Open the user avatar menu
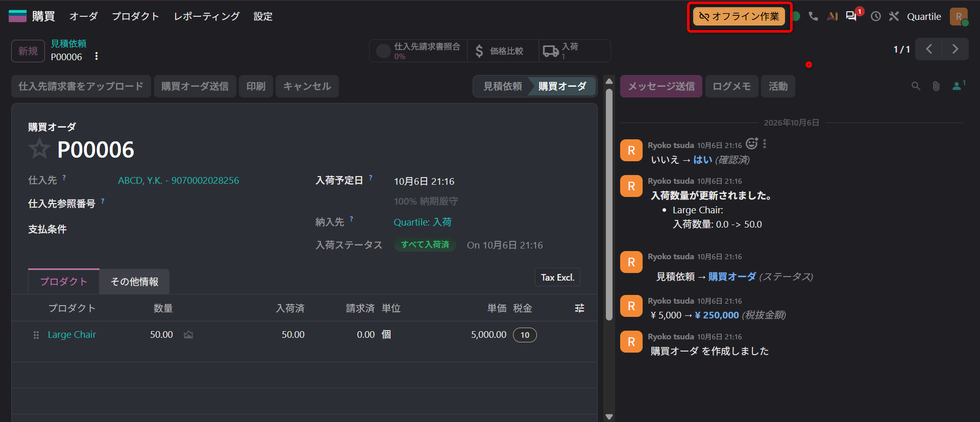The width and height of the screenshot is (980, 422). click(x=959, y=16)
